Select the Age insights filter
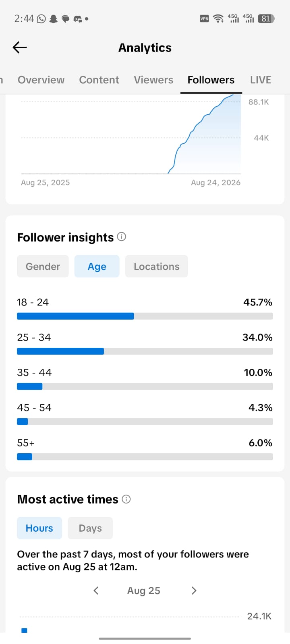The width and height of the screenshot is (290, 644). click(97, 266)
